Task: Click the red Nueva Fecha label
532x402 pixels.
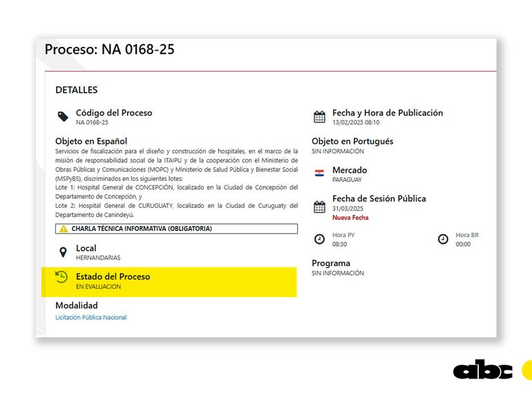Action: pyautogui.click(x=350, y=218)
